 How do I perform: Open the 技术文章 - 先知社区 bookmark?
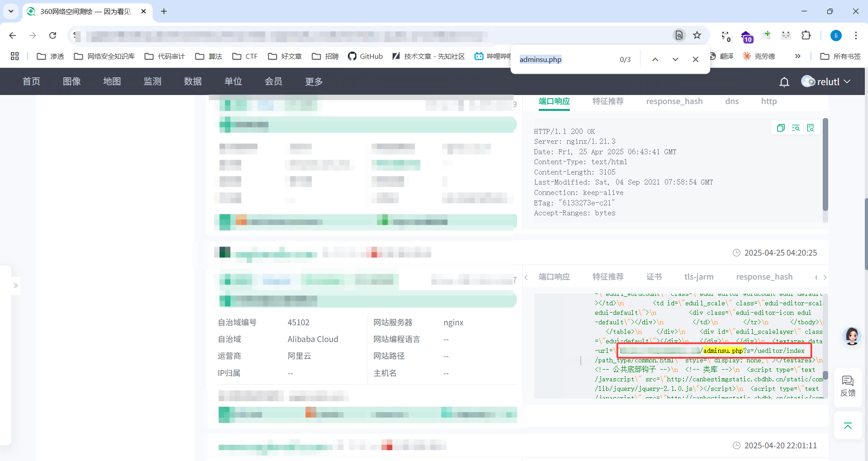click(x=428, y=56)
